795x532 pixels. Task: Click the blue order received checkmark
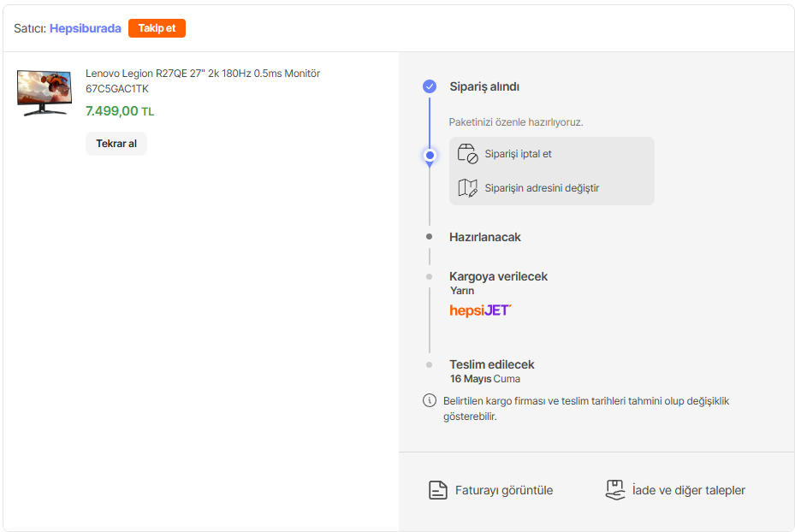point(430,86)
